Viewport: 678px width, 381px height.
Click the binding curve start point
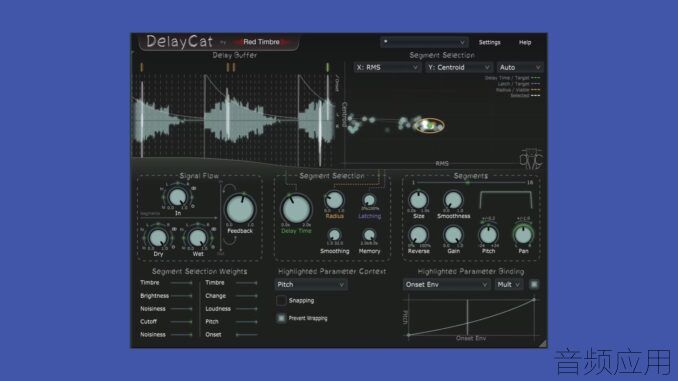[409, 335]
